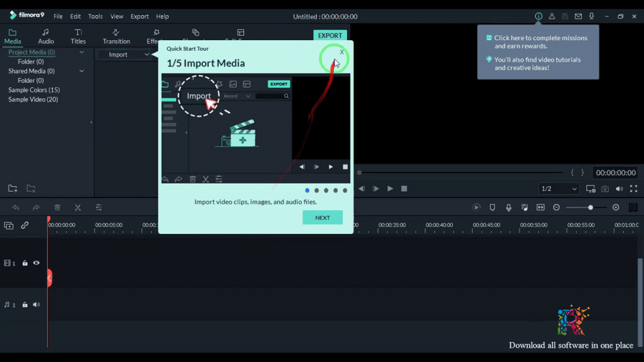This screenshot has height=362, width=644.
Task: Click the timeline zoom in plus icon
Action: point(616,207)
